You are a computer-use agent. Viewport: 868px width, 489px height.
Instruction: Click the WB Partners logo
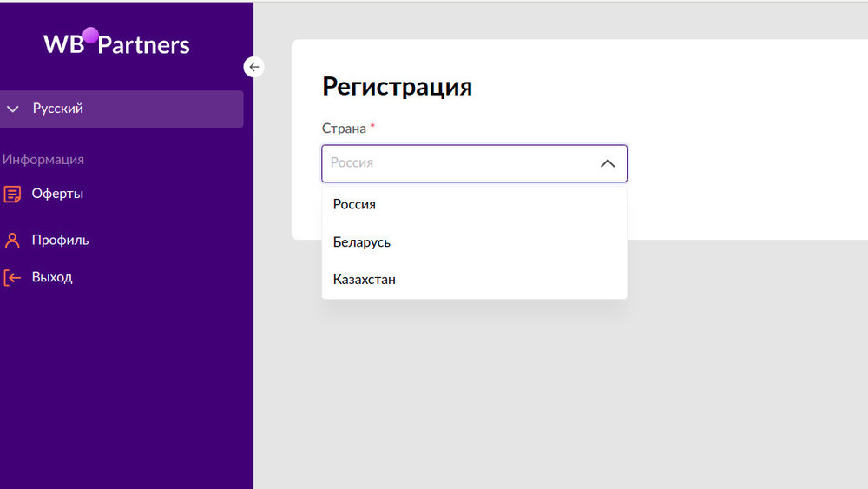pos(116,44)
